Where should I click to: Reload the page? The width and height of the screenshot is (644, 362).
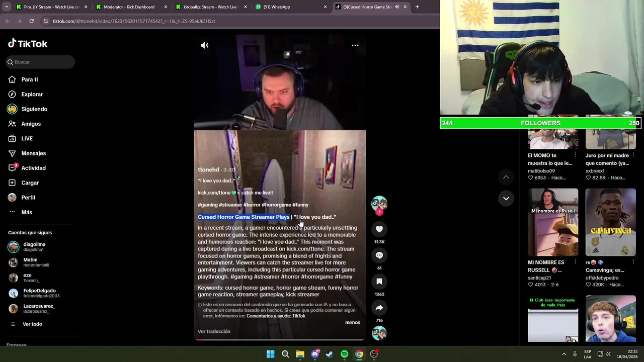coord(31,21)
